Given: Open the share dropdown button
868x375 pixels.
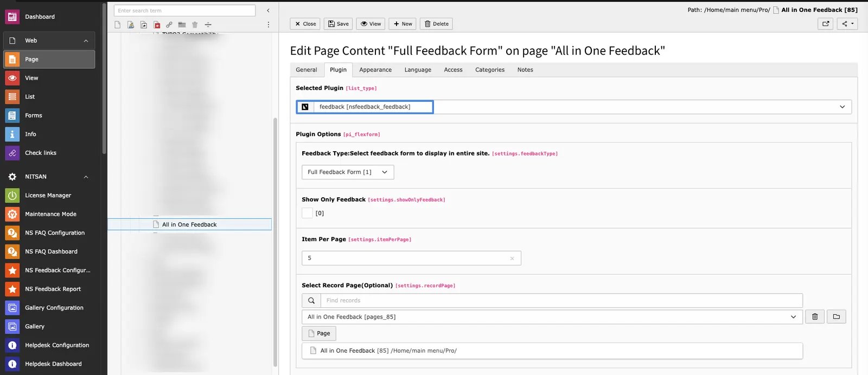Looking at the screenshot, I should pos(847,24).
